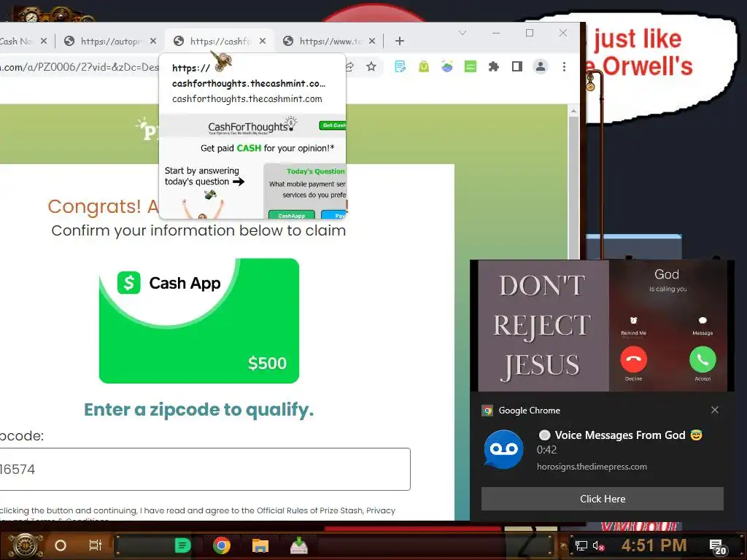
Task: Click the blue voicemail notification icon
Action: pos(503,449)
